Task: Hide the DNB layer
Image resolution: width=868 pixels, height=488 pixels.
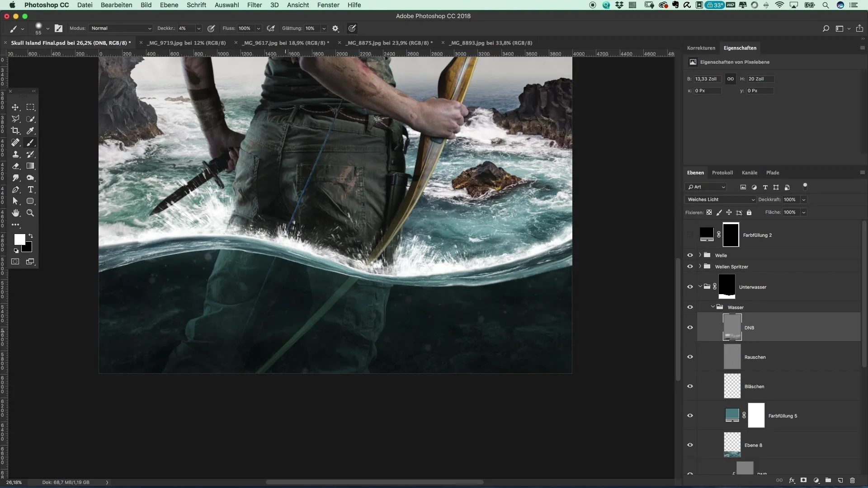Action: pyautogui.click(x=690, y=328)
